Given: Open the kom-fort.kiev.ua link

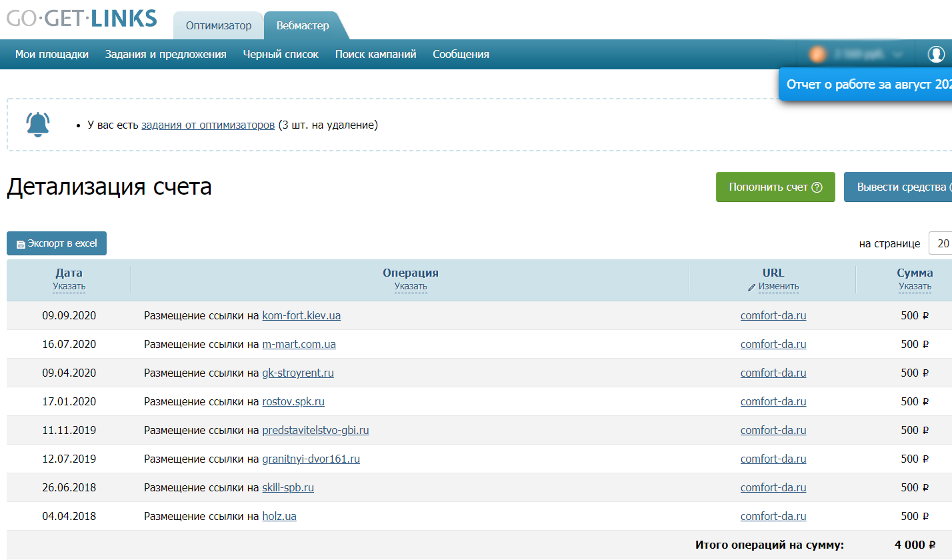Looking at the screenshot, I should pyautogui.click(x=301, y=315).
